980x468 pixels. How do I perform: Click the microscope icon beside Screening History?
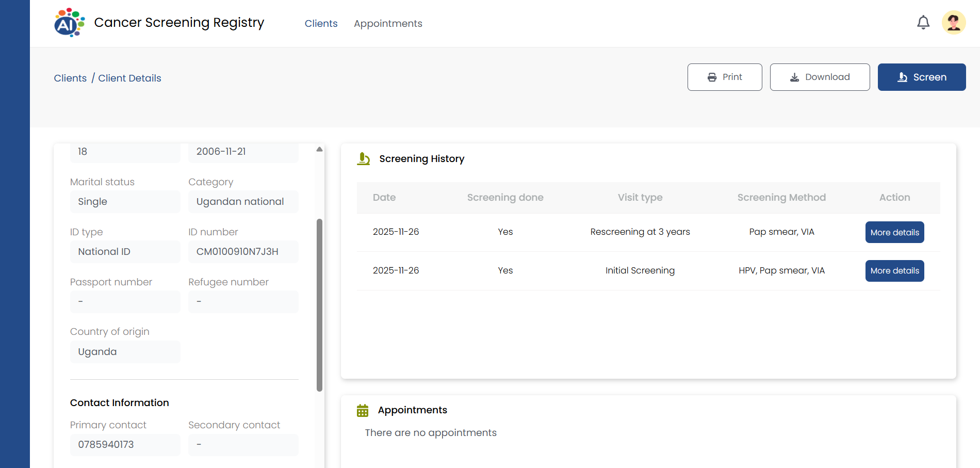coord(364,159)
